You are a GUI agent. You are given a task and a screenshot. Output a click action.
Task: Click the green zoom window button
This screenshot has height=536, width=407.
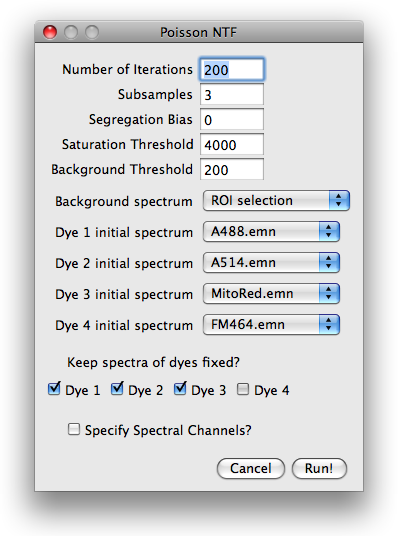point(92,32)
